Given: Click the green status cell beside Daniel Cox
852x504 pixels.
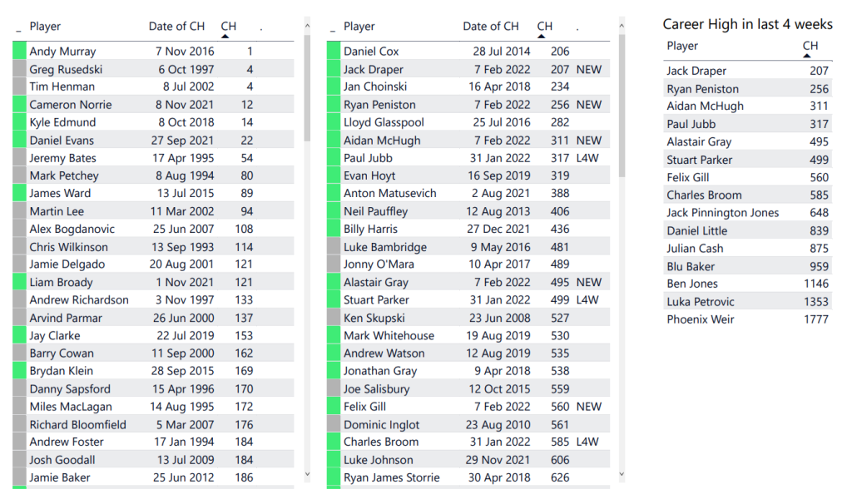Looking at the screenshot, I should 334,52.
